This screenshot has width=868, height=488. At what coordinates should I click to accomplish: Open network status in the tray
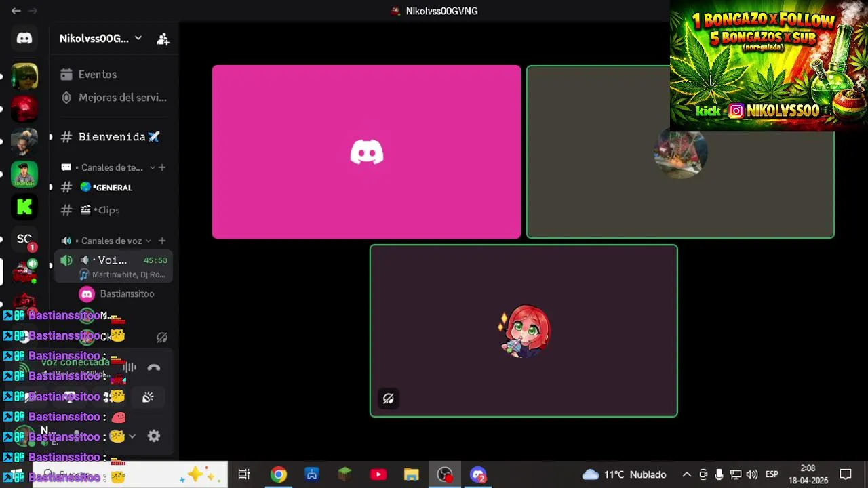[735, 474]
